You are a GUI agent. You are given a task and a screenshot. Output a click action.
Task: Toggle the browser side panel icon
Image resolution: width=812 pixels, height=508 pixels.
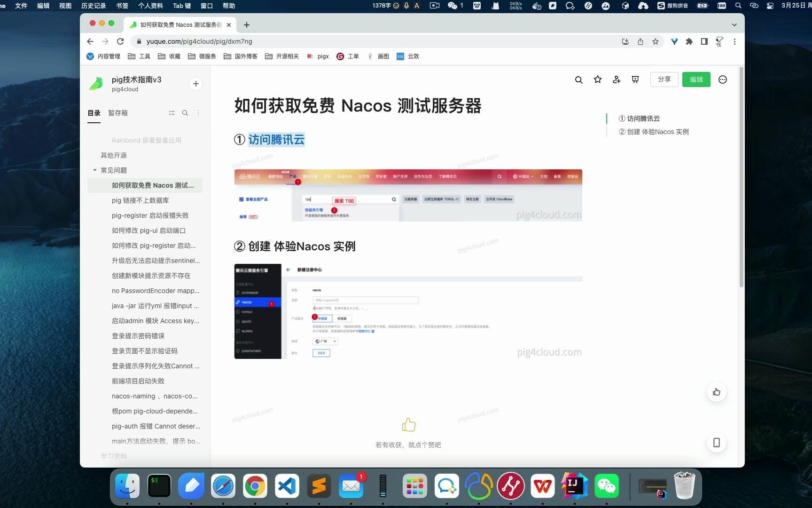coord(704,41)
